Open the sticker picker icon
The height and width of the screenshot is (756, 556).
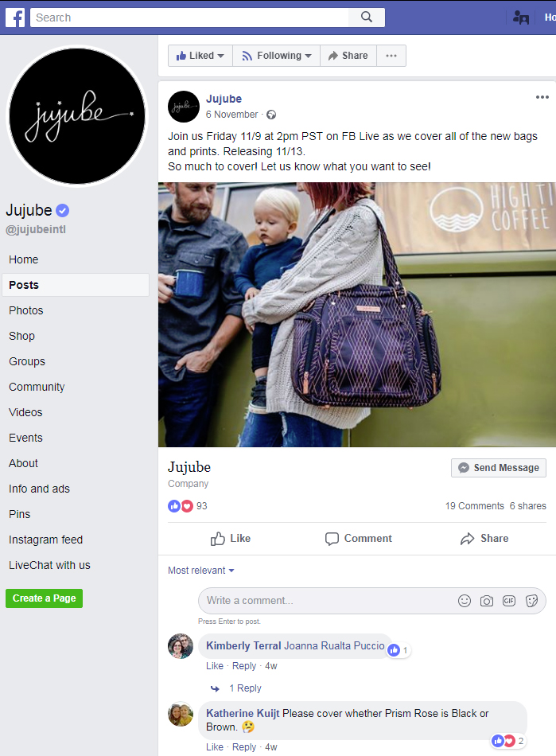click(x=532, y=601)
